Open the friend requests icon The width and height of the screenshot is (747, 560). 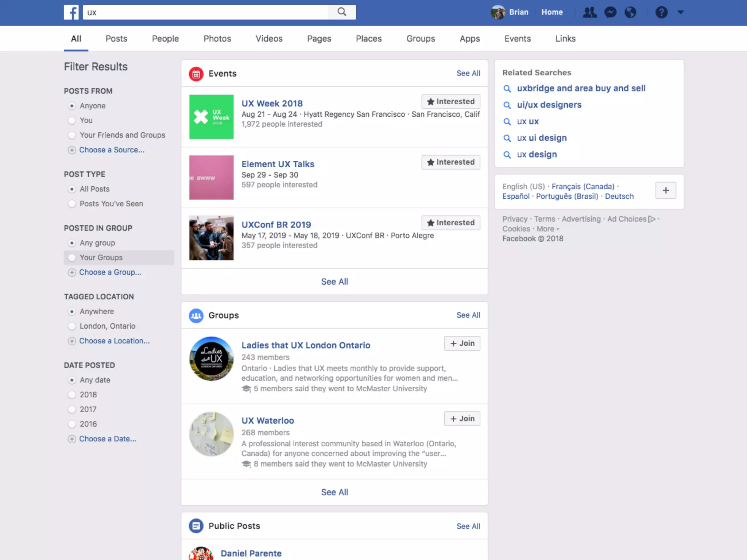pos(589,12)
